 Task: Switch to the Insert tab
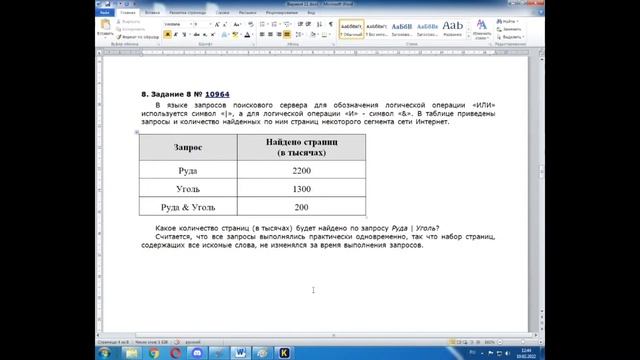(152, 13)
